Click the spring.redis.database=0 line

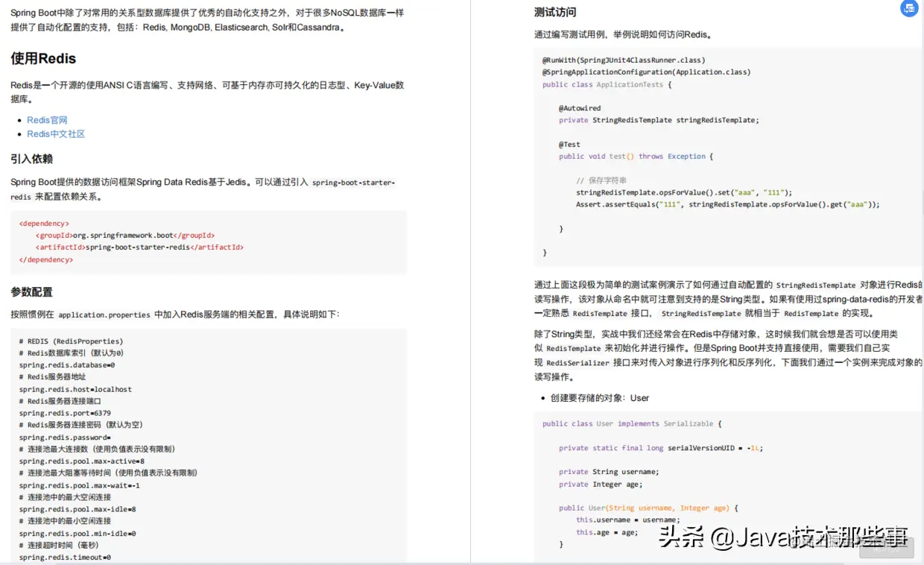pyautogui.click(x=67, y=365)
